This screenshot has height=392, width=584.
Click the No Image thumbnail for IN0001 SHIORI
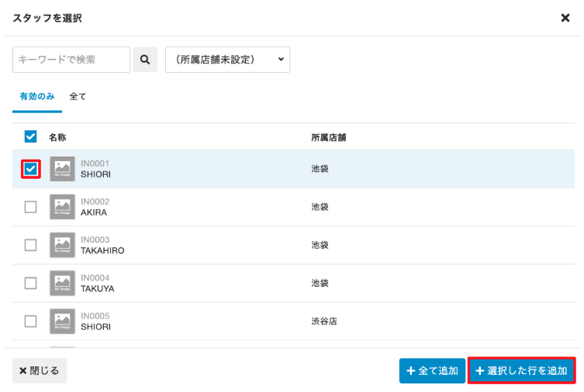[x=62, y=169]
